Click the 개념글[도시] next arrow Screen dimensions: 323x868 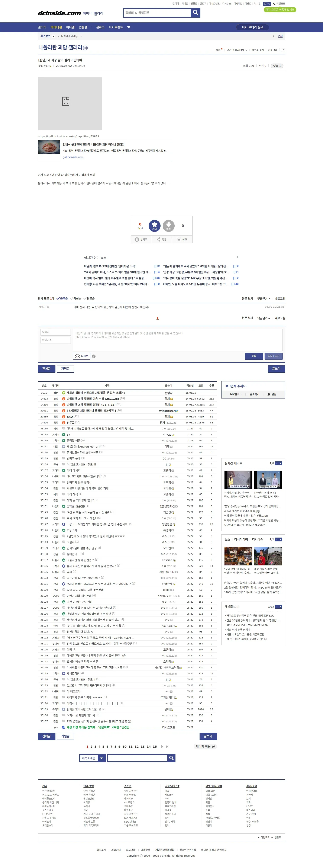[x=281, y=607]
